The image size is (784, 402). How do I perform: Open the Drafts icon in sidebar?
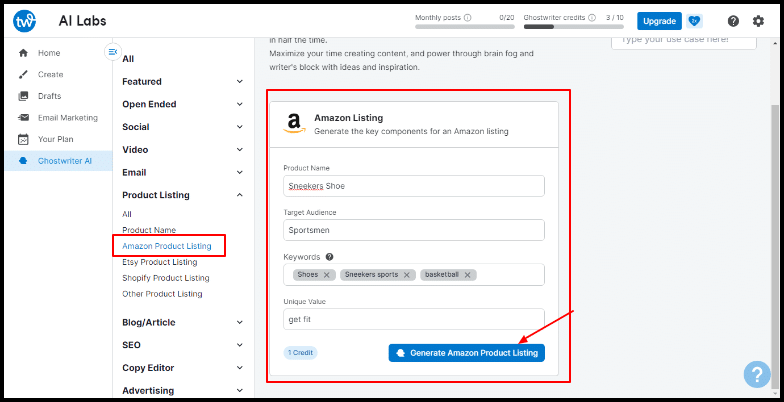pyautogui.click(x=23, y=96)
